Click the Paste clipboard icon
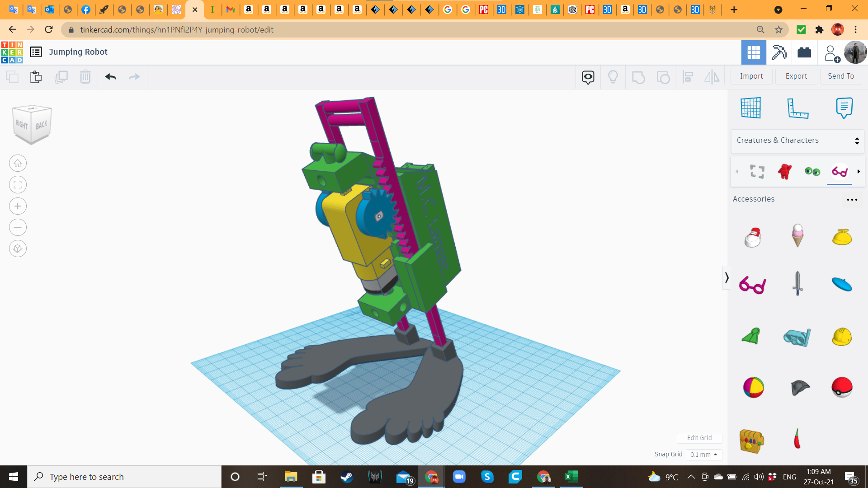 (36, 77)
